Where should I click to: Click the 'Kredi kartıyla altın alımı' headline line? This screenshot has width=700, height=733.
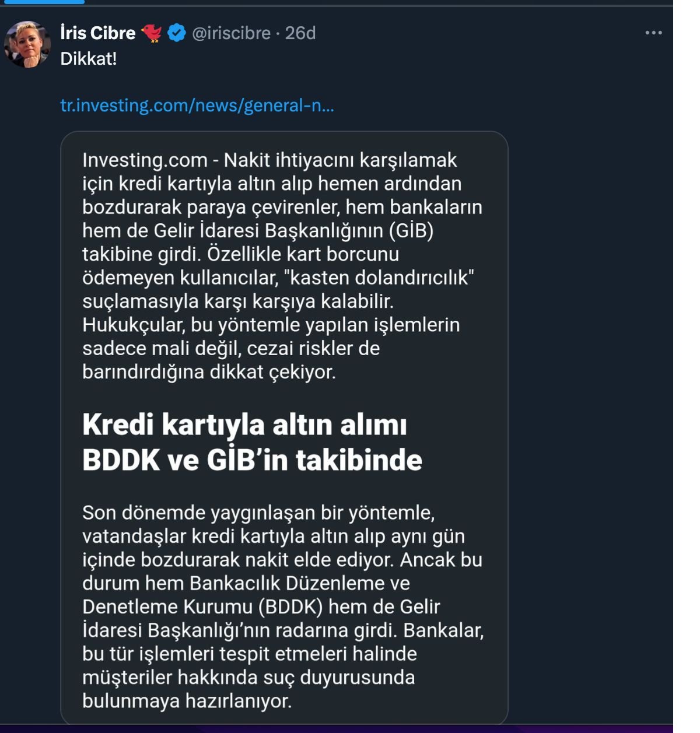(244, 425)
